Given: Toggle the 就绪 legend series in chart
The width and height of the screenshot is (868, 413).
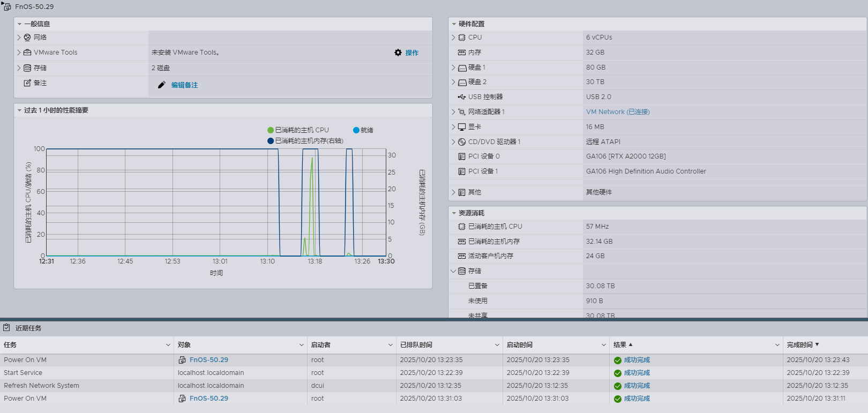Looking at the screenshot, I should tap(363, 130).
